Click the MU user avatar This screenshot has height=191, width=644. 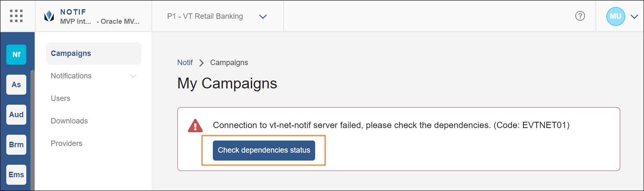coord(615,16)
